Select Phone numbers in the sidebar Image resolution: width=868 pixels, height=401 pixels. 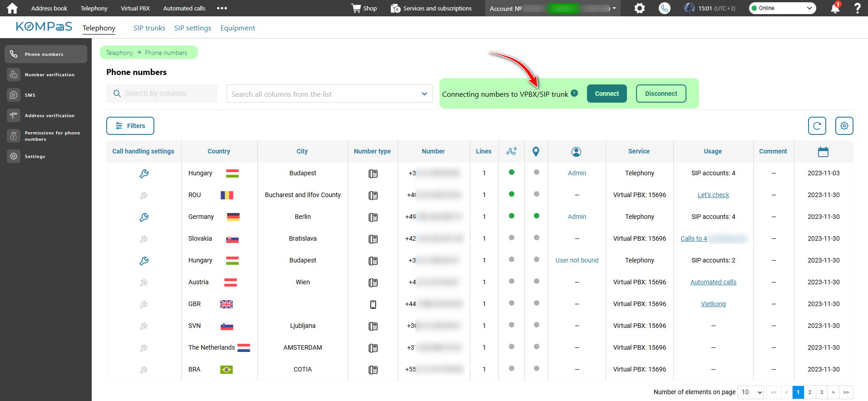tap(46, 54)
